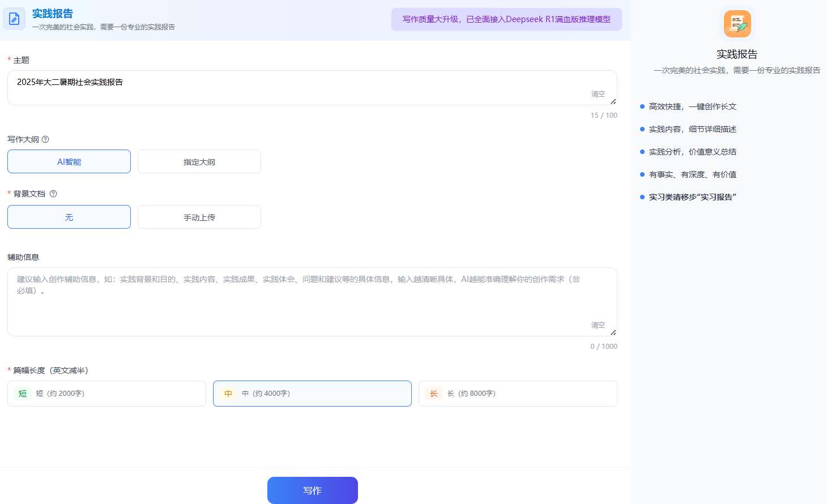Choose 无 for background document
Viewport: 827px width, 504px height.
point(69,217)
